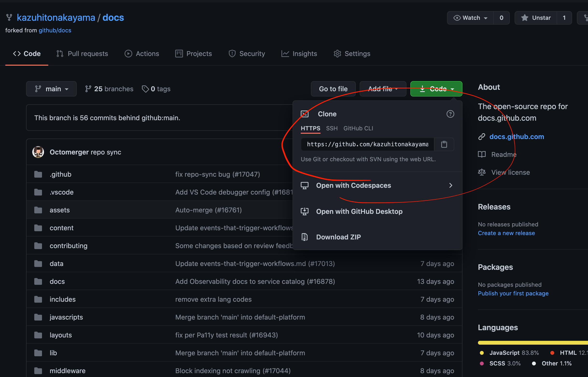Expand the Add file dropdown
Viewport: 588px width, 377px height.
tap(383, 89)
